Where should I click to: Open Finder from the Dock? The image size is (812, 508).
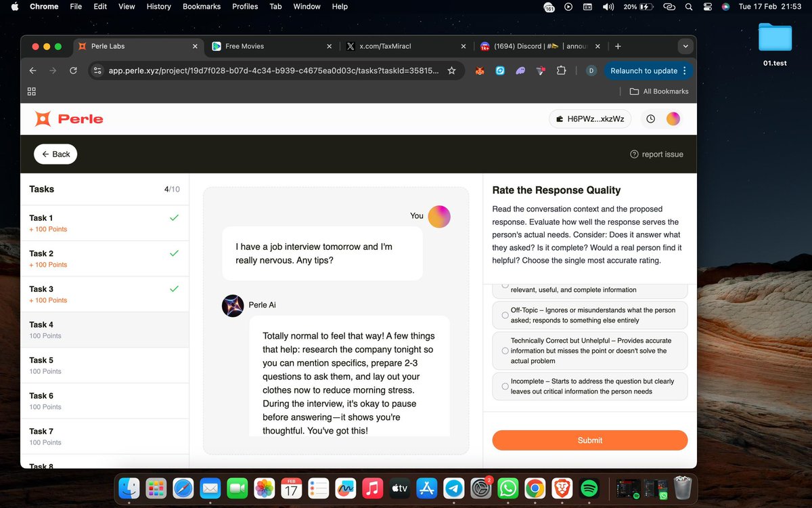tap(129, 488)
